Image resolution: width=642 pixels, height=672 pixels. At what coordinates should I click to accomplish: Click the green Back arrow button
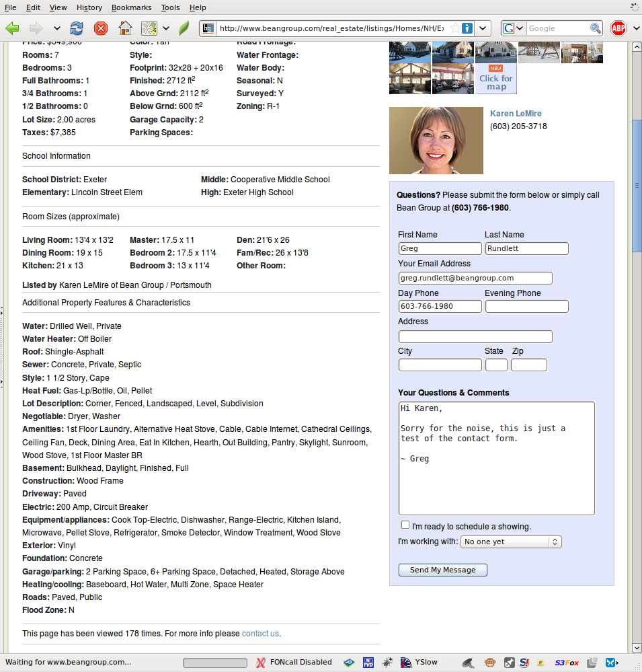(12, 28)
